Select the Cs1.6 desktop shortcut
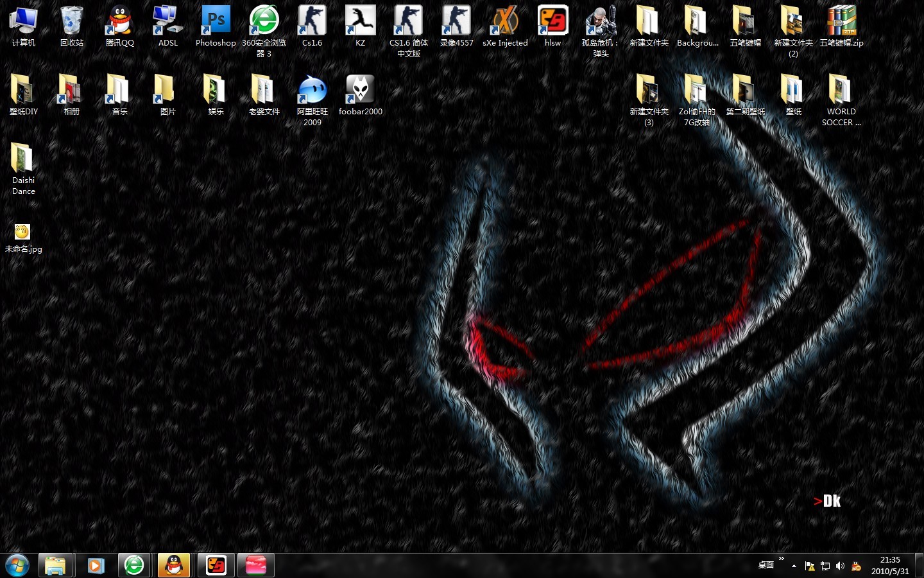 [x=312, y=27]
